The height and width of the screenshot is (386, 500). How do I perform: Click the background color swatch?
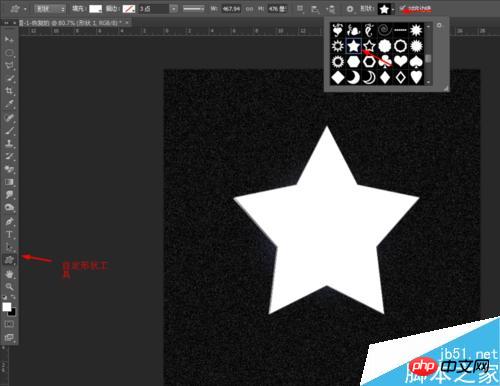[x=12, y=312]
